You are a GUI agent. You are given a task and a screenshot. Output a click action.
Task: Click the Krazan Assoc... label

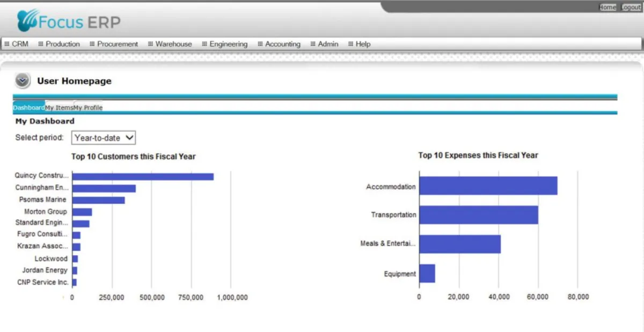(x=43, y=246)
